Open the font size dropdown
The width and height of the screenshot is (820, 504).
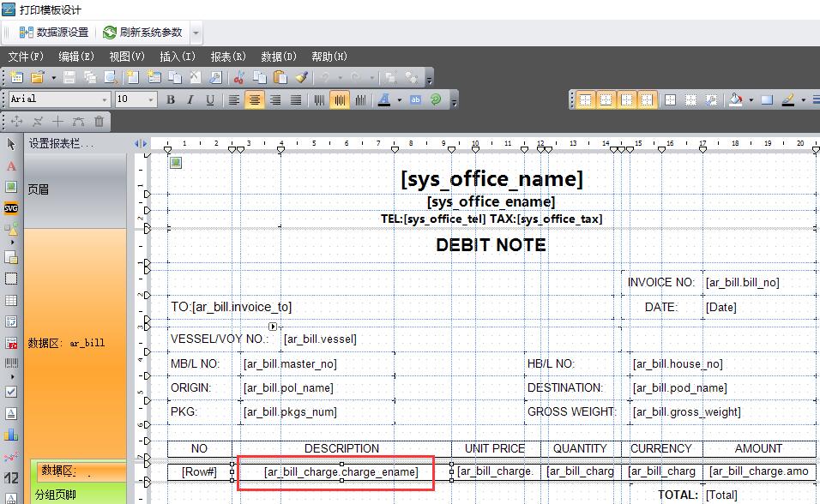pos(152,100)
